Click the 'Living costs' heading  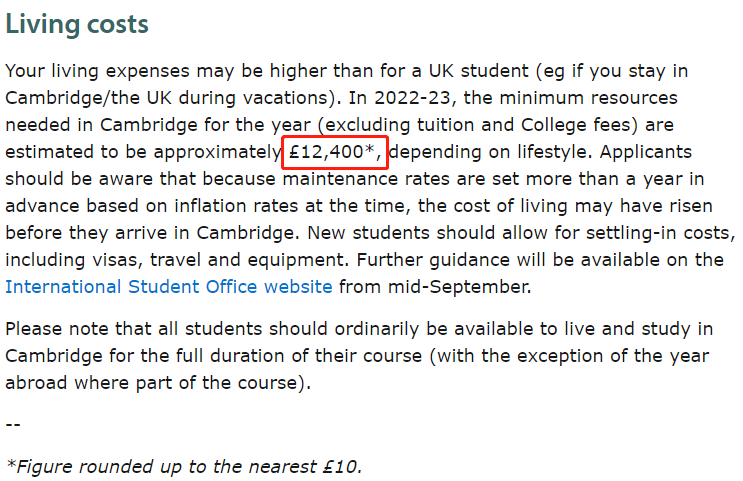pyautogui.click(x=77, y=24)
